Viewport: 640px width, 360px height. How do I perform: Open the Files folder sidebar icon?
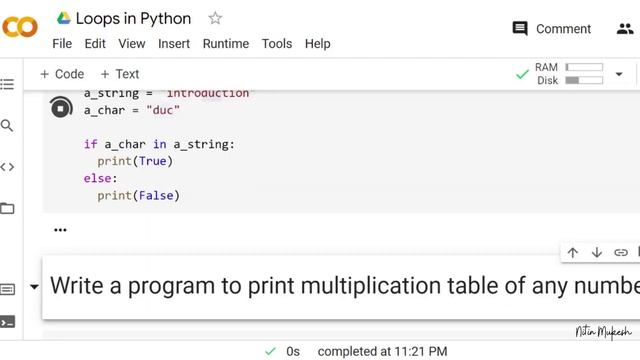(x=7, y=208)
